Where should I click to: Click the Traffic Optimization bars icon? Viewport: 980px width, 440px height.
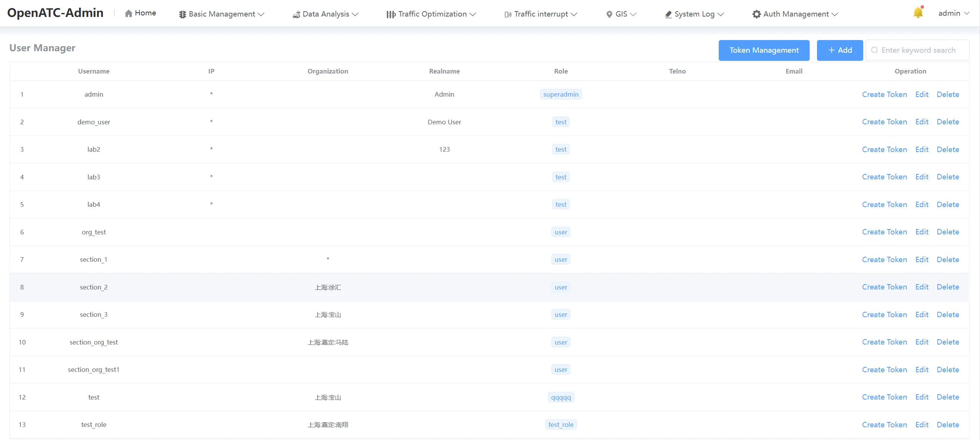[391, 14]
